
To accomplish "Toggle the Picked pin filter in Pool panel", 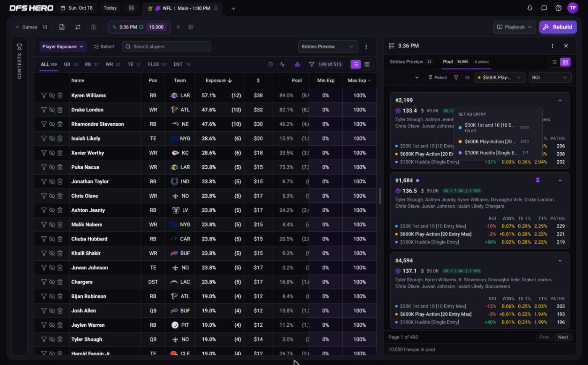I will 437,77.
